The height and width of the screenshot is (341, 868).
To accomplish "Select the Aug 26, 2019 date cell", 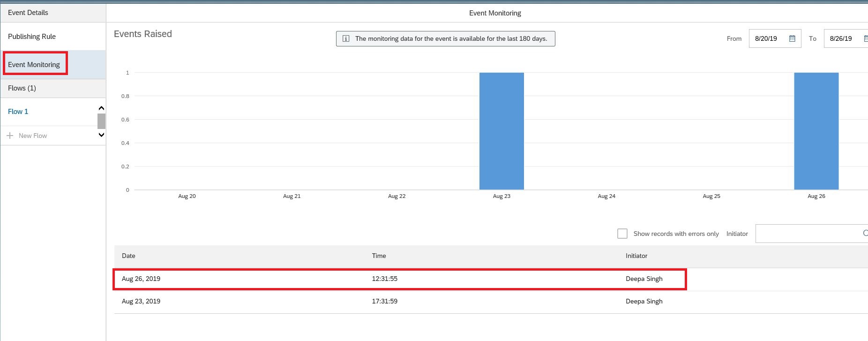I will pyautogui.click(x=141, y=279).
